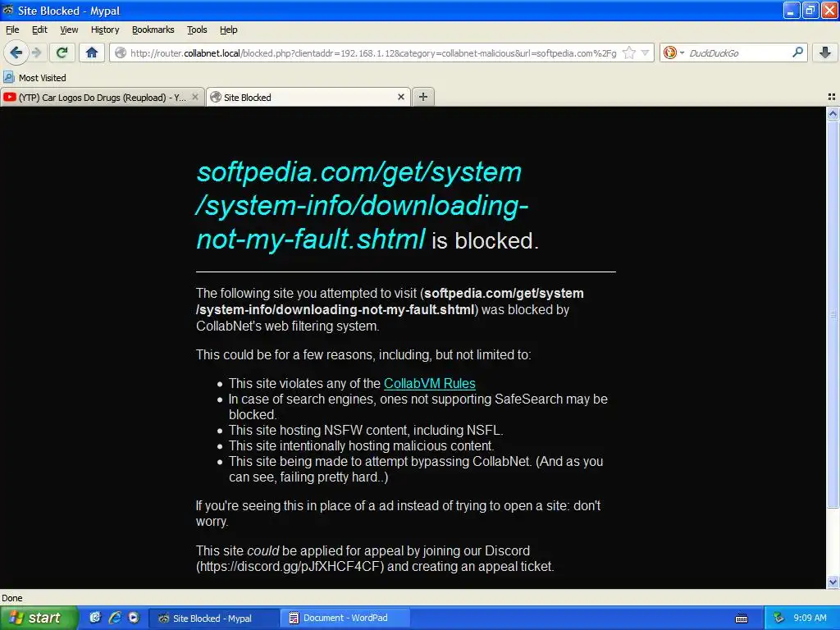Show the tab groups grid icon
840x630 pixels.
pyautogui.click(x=832, y=97)
